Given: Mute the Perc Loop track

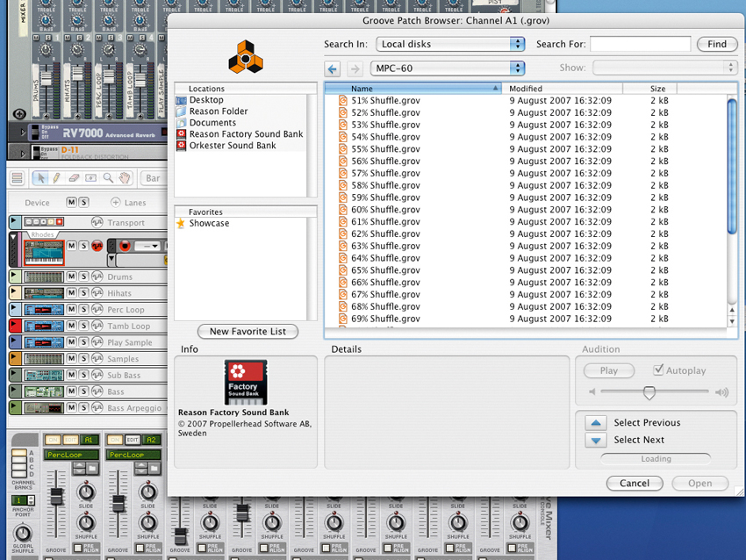Looking at the screenshot, I should 71,309.
